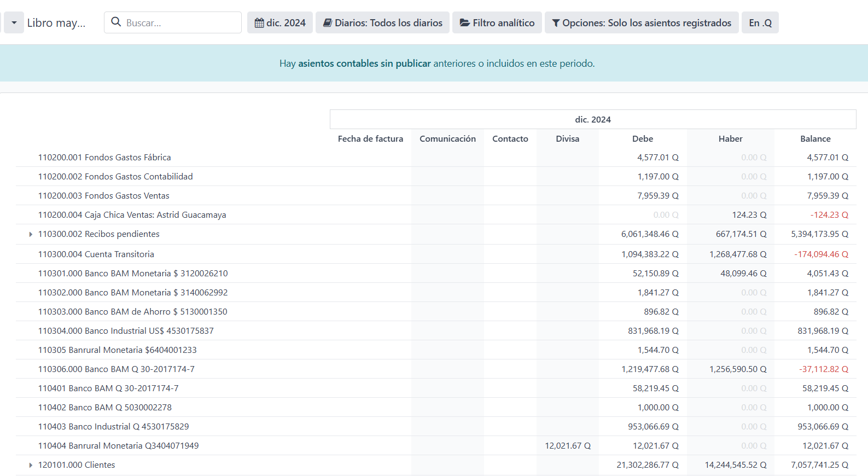Click the -37,112.82 Q balance value
The width and height of the screenshot is (868, 476).
click(824, 369)
